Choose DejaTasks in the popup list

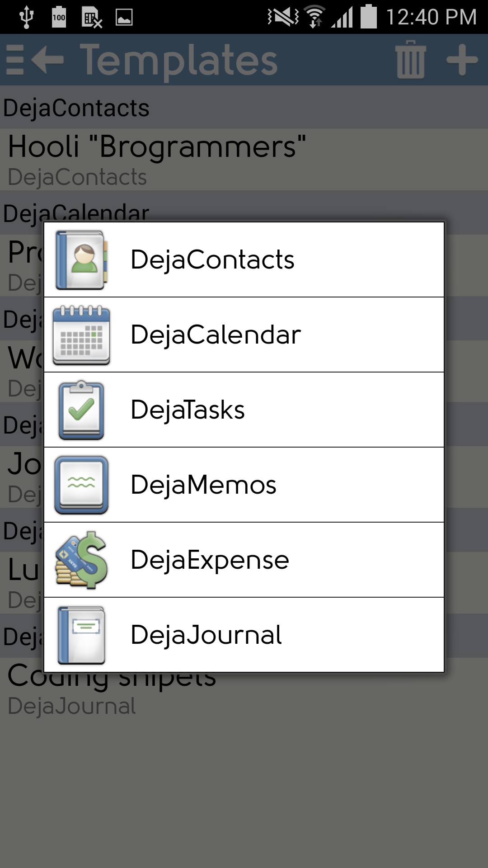[244, 410]
